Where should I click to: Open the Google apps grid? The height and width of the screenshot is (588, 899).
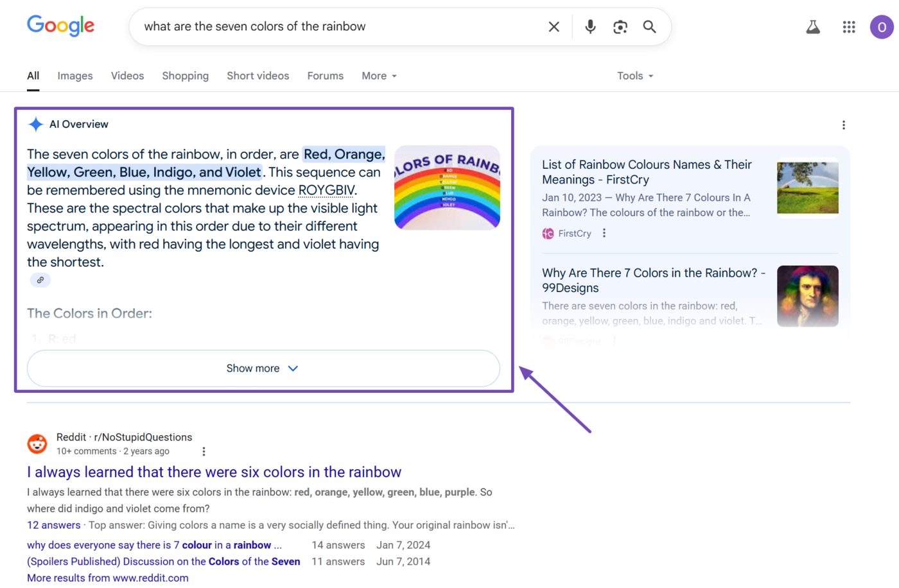(x=849, y=27)
